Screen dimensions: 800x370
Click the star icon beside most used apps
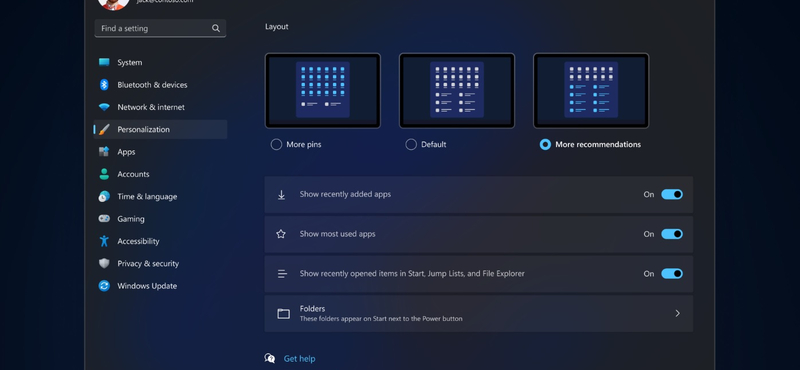(x=281, y=234)
